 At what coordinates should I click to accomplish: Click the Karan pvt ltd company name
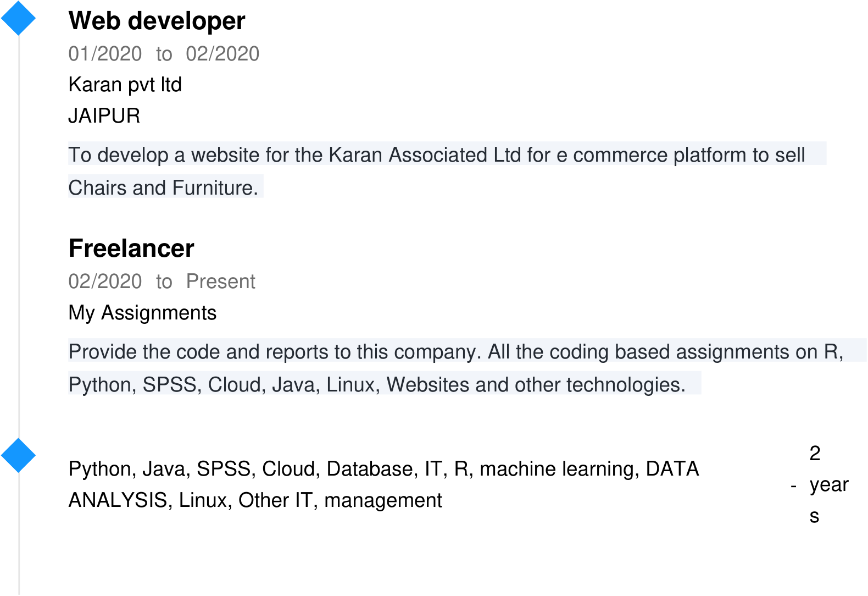pyautogui.click(x=125, y=85)
